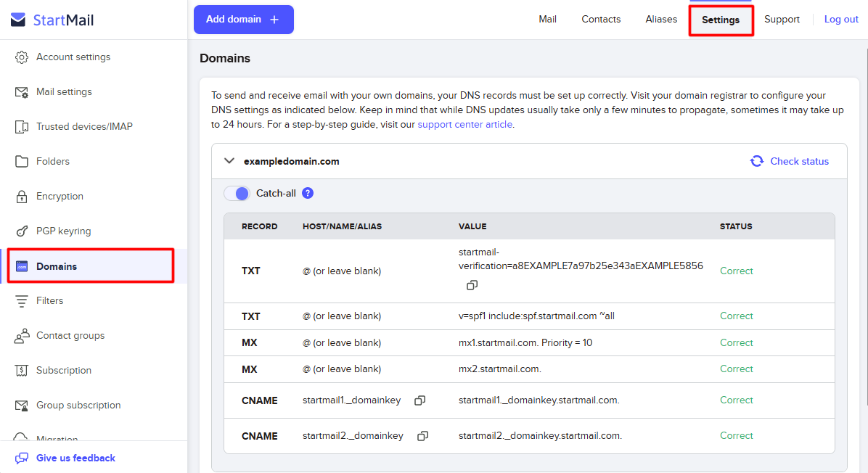Click the PGP keyring key icon
868x473 pixels.
[x=22, y=231]
